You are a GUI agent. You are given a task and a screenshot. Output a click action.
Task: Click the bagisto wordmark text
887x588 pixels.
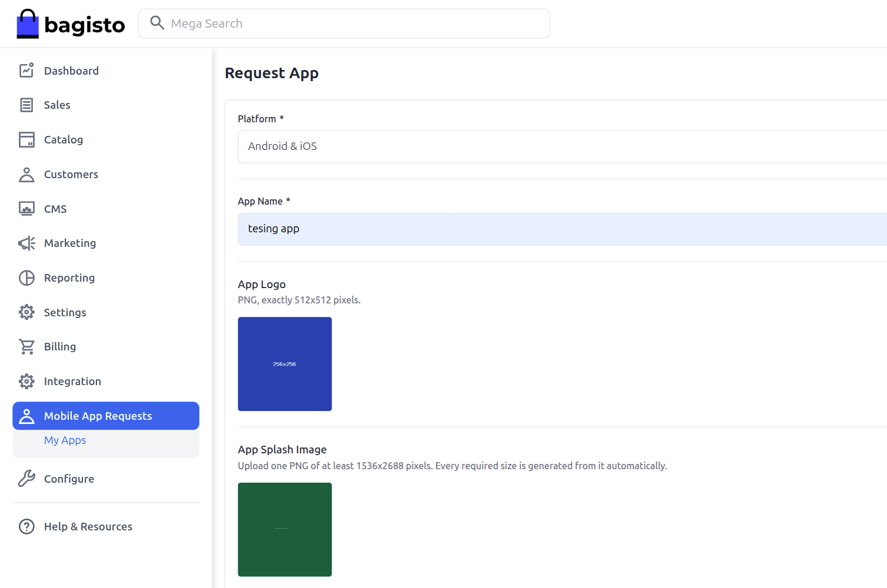[85, 25]
